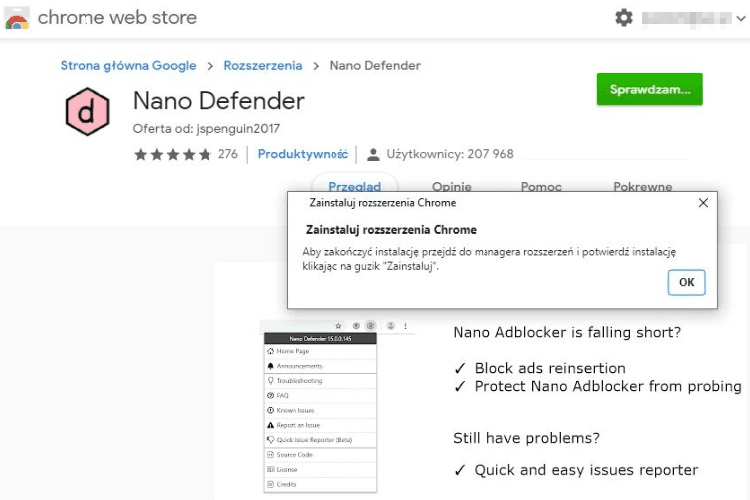Click the "Still have problems?" heading

point(526,438)
